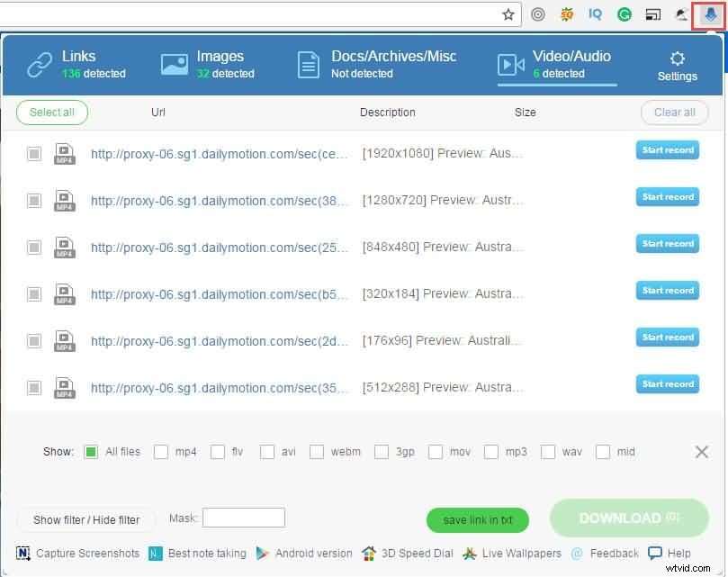Click the extension bell icon in browser toolbar
Screen dimensions: 728x577
coord(709,14)
